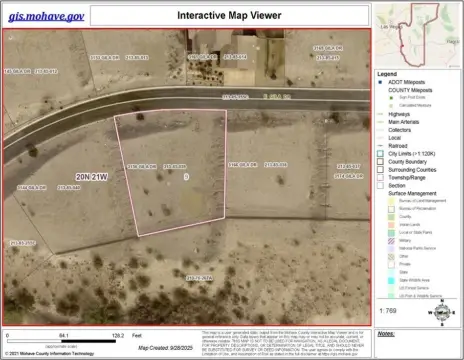464x360 pixels.
Task: Click the Other hatched swatch
Action: click(391, 257)
